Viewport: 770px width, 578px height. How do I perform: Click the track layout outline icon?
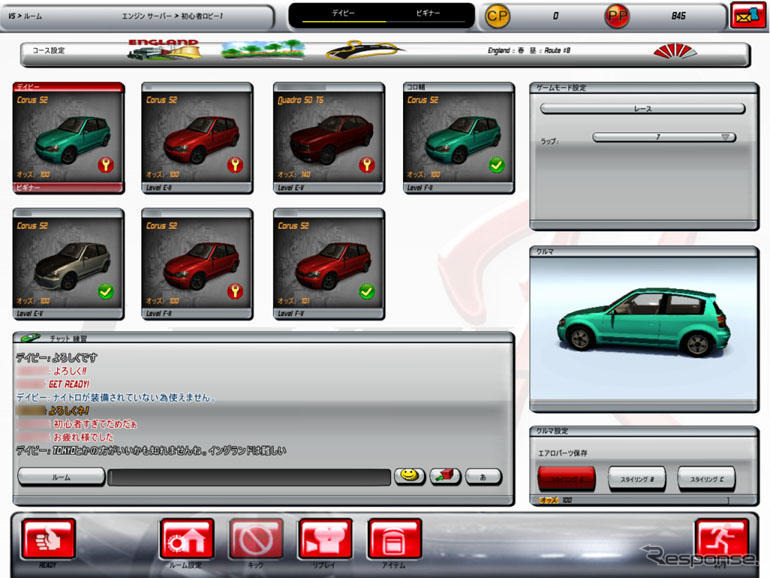pyautogui.click(x=364, y=50)
